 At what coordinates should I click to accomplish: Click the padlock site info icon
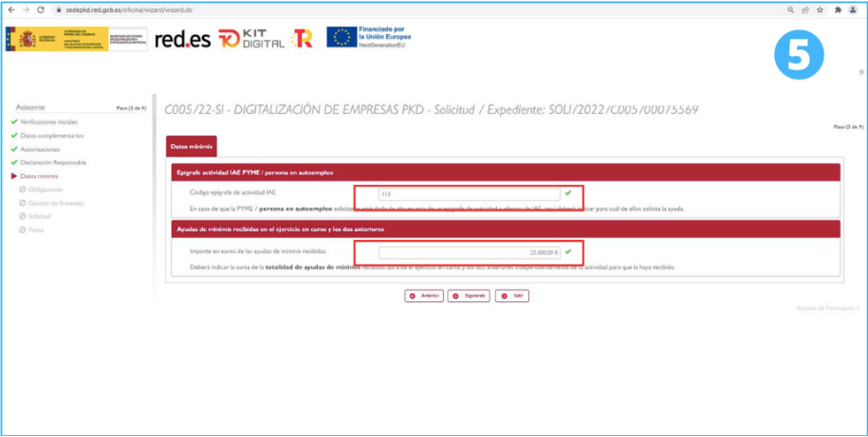[x=59, y=10]
